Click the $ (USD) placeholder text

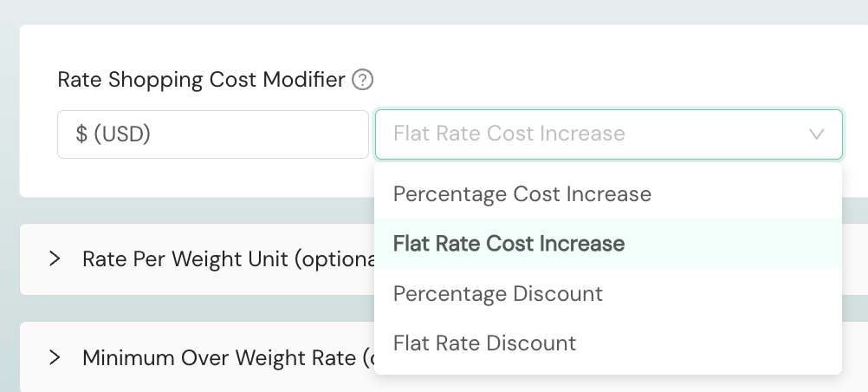113,134
